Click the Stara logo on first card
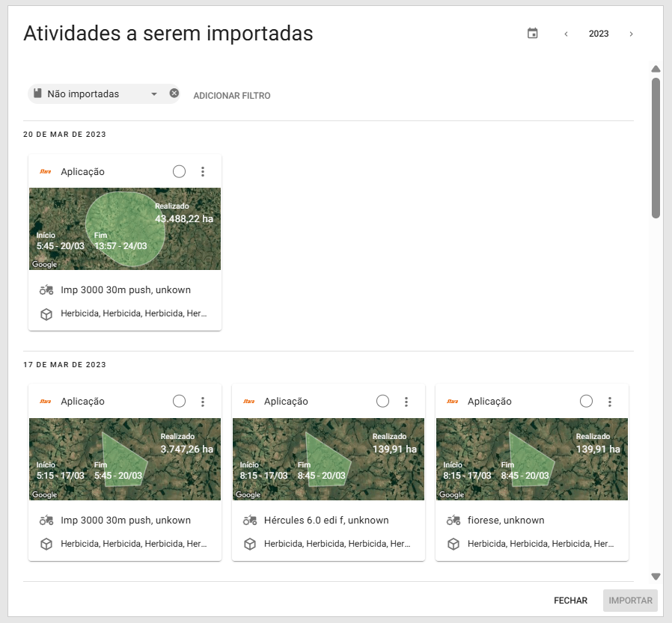This screenshot has height=623, width=672. (46, 171)
